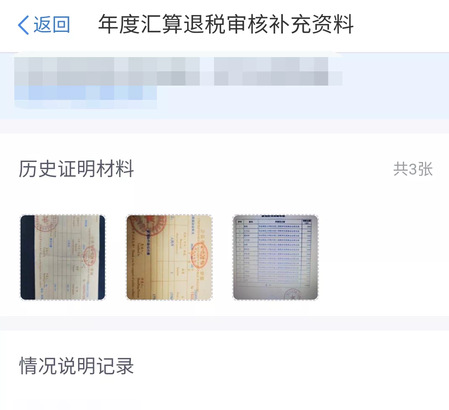Click the dark blue left edge of first thumbnail
The image size is (449, 410).
point(28,257)
